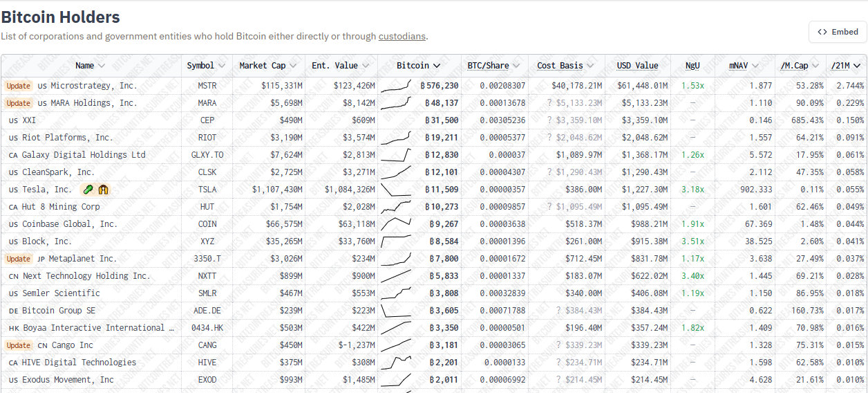Open the /M.Cap column chevron
Screen dimensions: 868x393
[815, 66]
